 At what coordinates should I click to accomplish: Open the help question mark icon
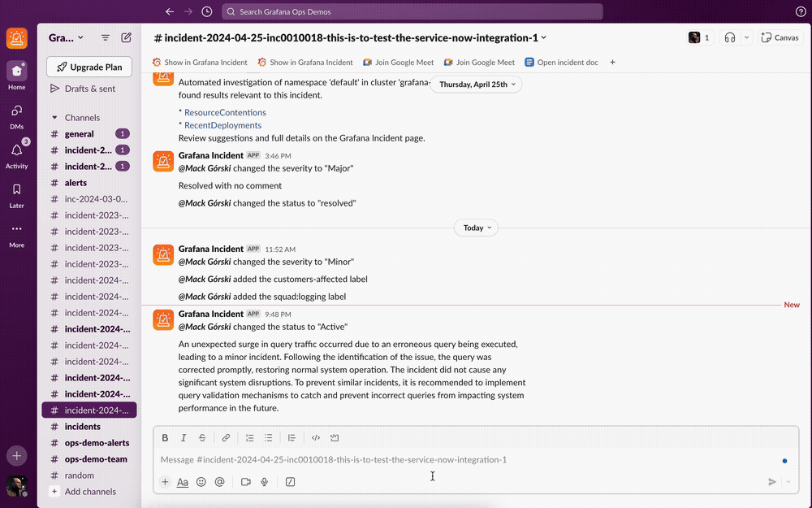point(800,11)
